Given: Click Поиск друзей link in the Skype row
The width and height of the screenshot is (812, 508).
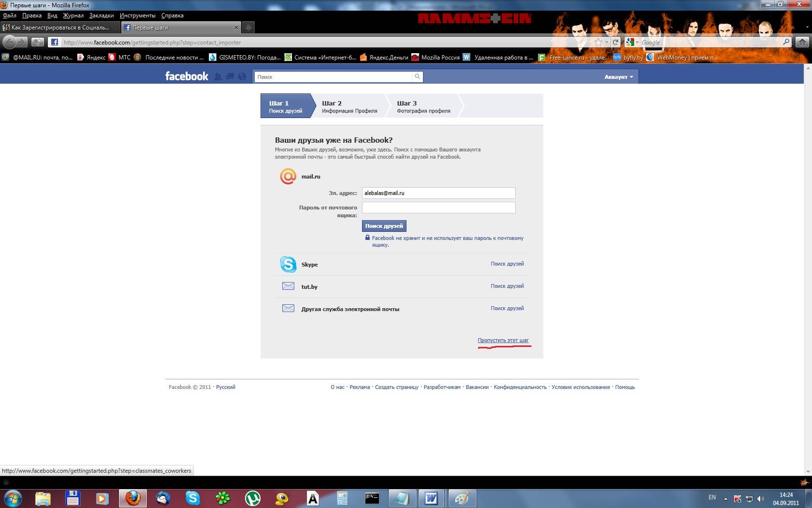Looking at the screenshot, I should [507, 264].
